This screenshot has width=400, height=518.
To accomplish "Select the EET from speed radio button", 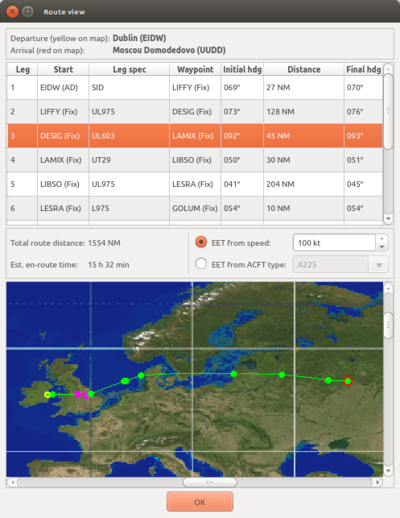I will pos(201,242).
